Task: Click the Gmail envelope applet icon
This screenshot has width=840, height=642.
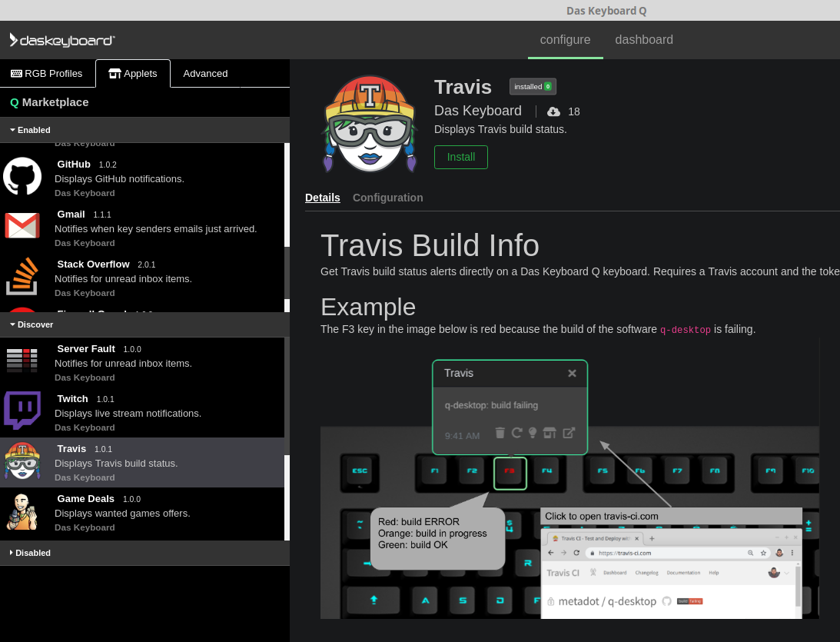Action: 22,225
